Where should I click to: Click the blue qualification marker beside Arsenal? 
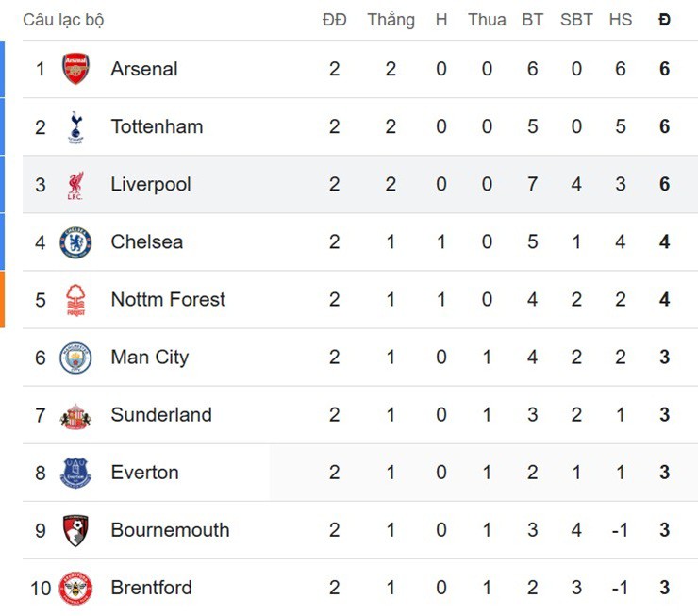coord(2,69)
